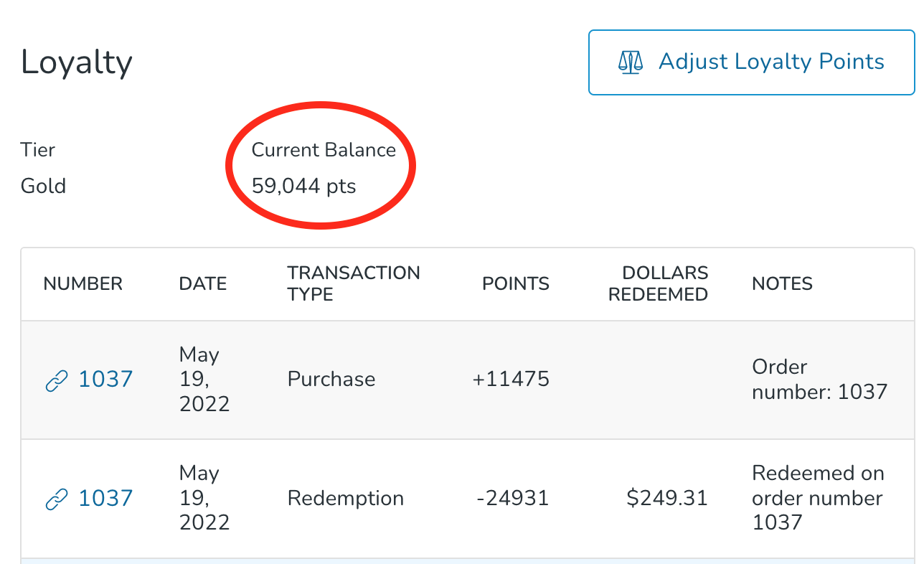
Task: Select the Purchase transaction type cell
Action: coord(331,379)
